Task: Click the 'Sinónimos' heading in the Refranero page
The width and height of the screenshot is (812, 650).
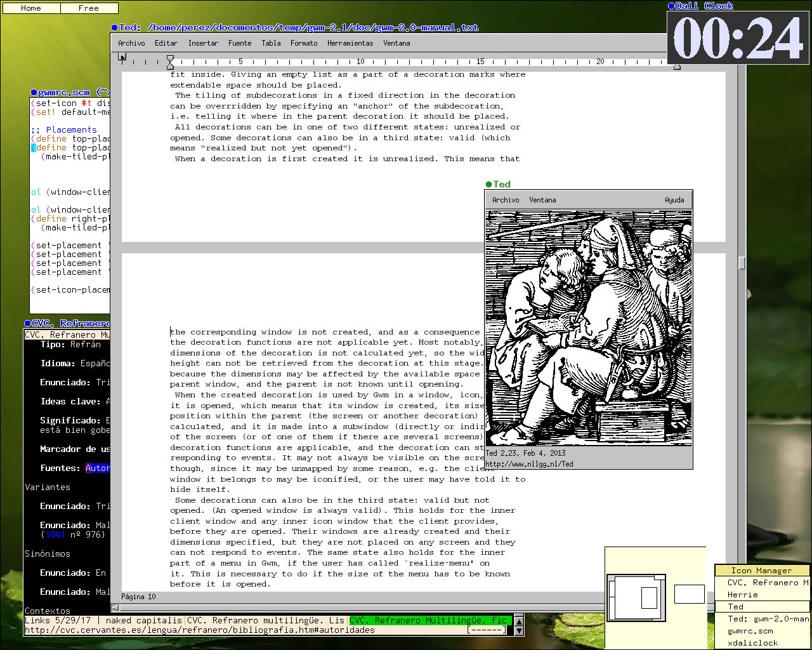Action: coord(48,554)
